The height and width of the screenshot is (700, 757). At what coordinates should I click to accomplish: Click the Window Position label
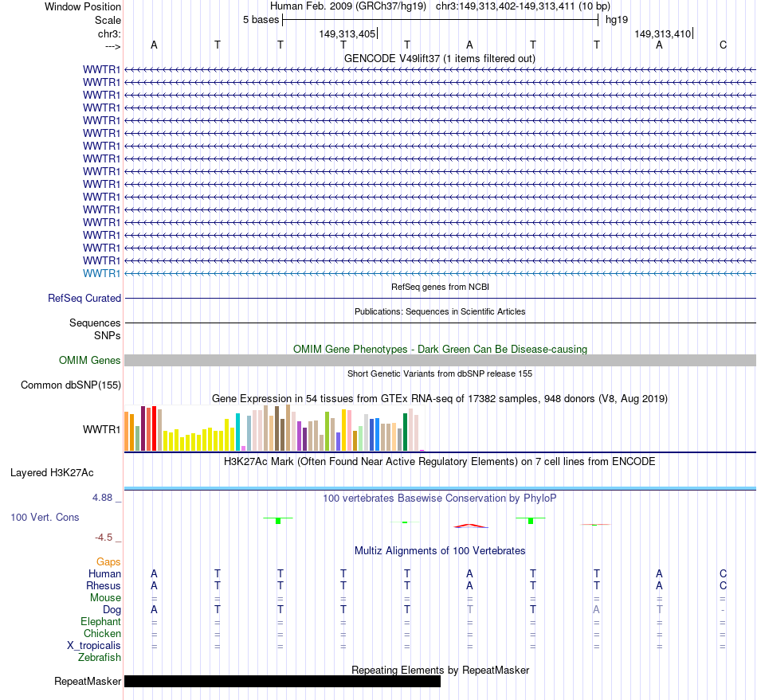coord(83,6)
